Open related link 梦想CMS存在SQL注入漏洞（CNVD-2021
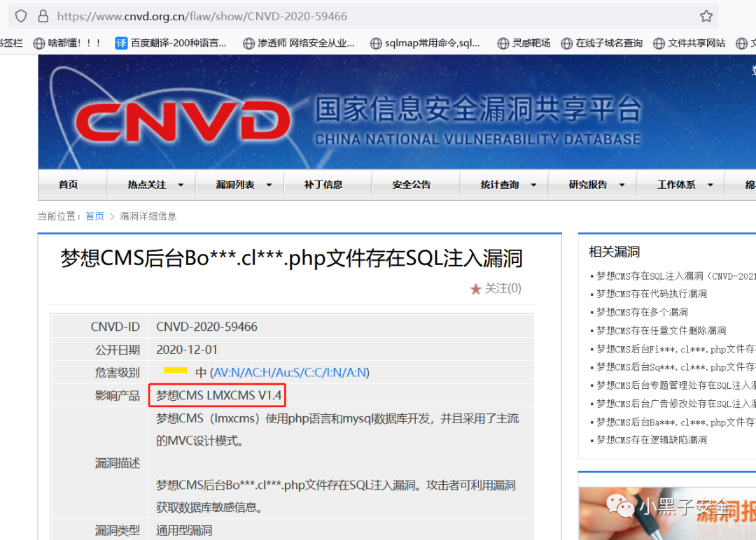The width and height of the screenshot is (756, 540). [x=676, y=276]
